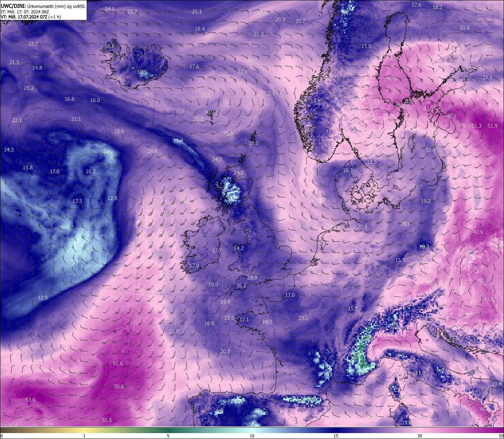
Task: Click the 10.3 value label
Action: tap(424, 246)
